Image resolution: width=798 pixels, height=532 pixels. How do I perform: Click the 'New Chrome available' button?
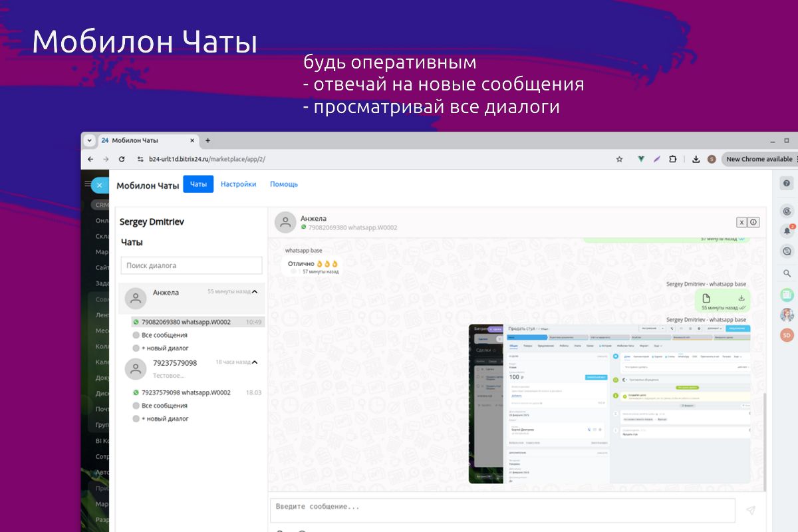759,160
